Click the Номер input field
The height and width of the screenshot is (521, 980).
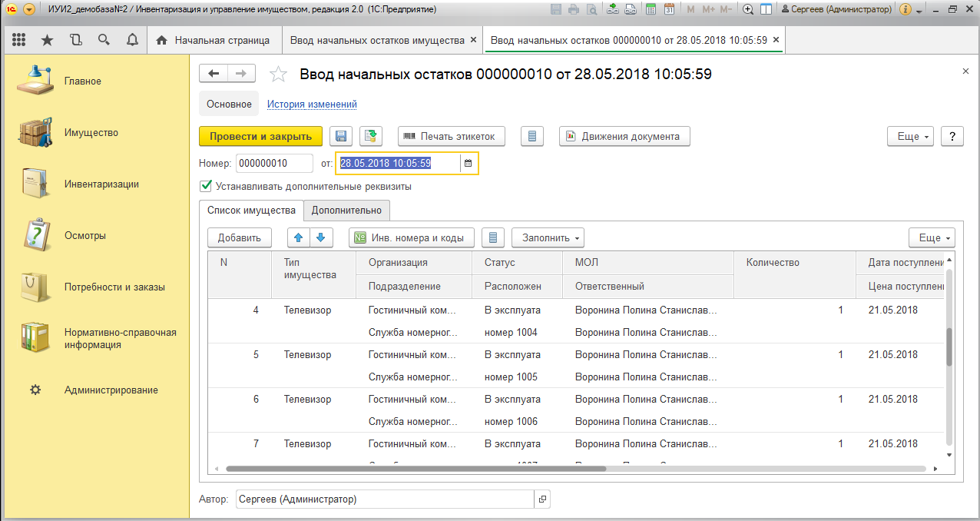coord(274,163)
